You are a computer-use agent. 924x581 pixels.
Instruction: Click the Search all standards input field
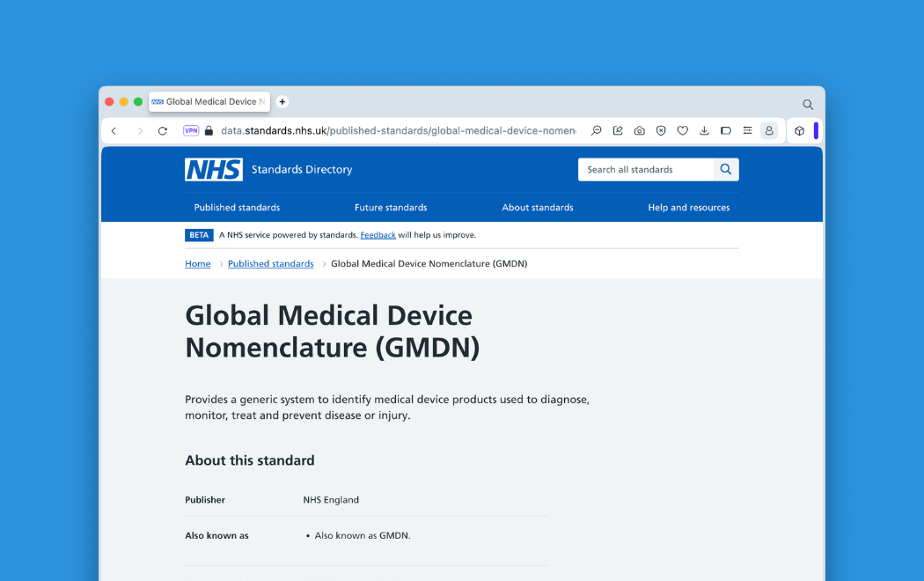click(x=645, y=169)
